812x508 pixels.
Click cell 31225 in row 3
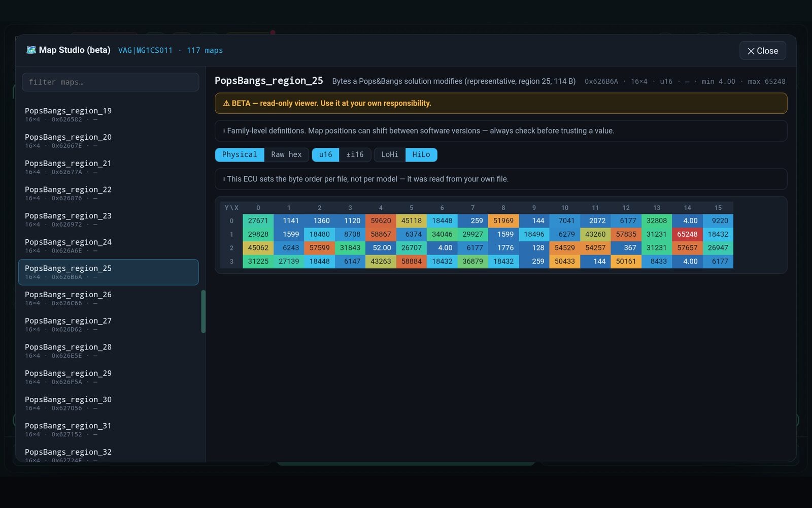258,261
